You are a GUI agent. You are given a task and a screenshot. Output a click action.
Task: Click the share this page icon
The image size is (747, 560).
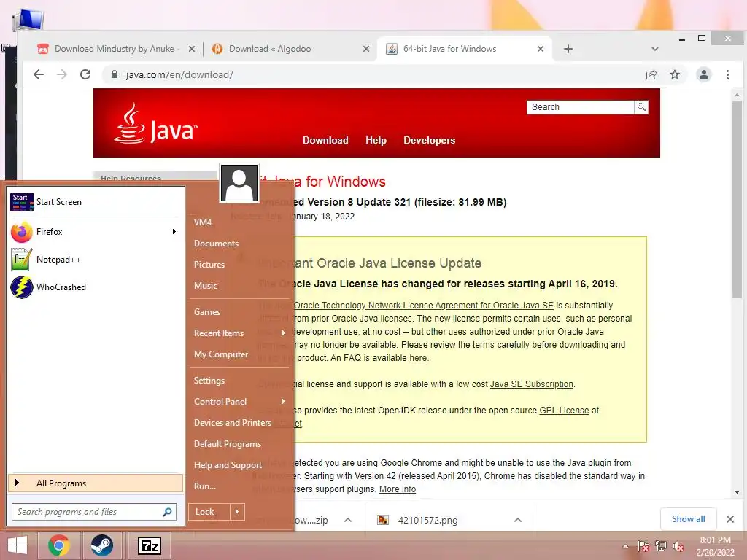tap(651, 74)
